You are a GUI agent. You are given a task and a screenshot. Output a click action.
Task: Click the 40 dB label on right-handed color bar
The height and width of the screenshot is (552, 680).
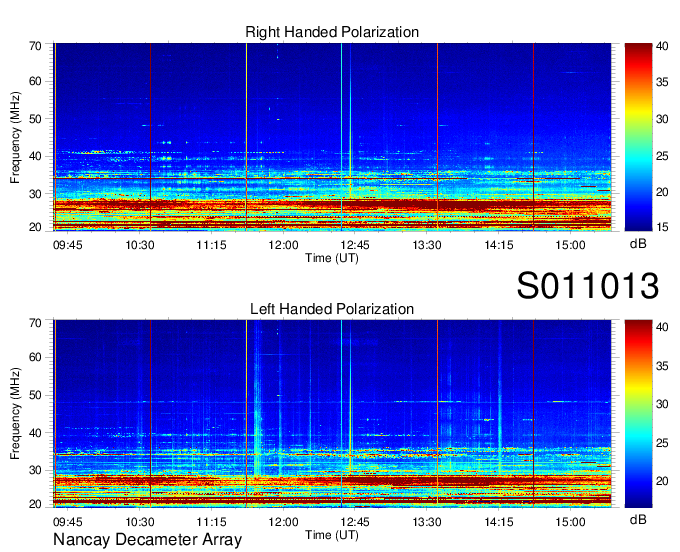(662, 46)
